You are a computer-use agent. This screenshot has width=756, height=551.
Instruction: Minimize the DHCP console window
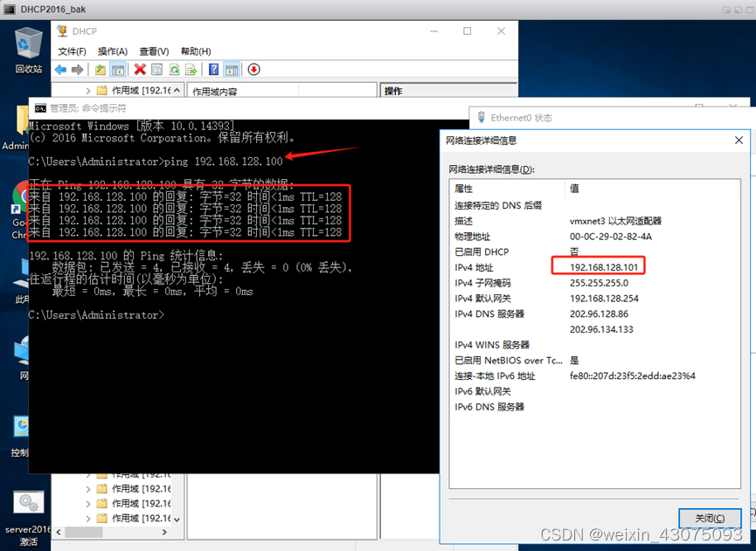coord(433,31)
